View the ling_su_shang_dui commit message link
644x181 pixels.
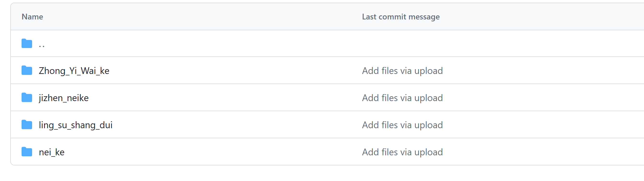click(402, 125)
